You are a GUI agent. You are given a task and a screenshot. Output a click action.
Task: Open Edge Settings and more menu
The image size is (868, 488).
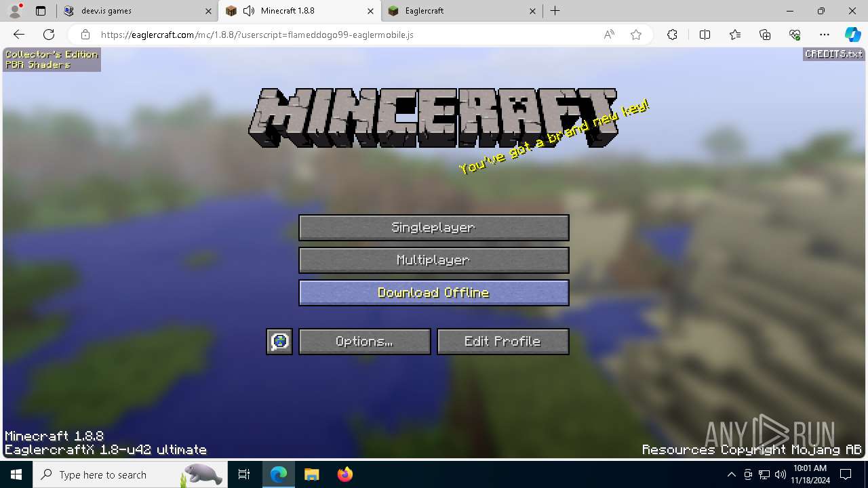825,35
